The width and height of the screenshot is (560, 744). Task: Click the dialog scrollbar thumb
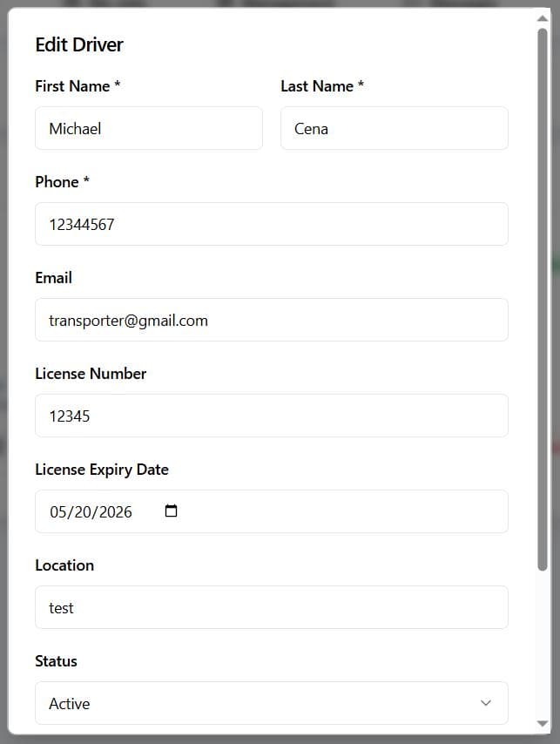coord(543,300)
